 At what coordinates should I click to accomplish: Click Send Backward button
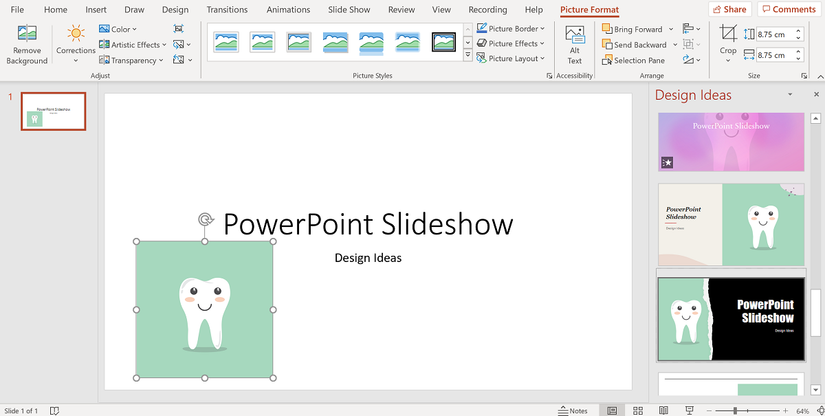[635, 45]
